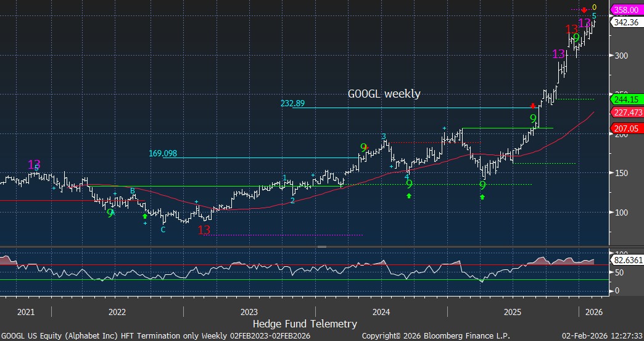
Task: Select the magenta 13 marker in 2021
Action: [34, 164]
